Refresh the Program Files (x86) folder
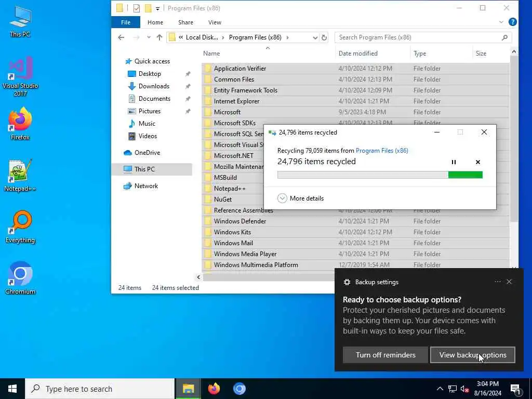 click(x=324, y=37)
